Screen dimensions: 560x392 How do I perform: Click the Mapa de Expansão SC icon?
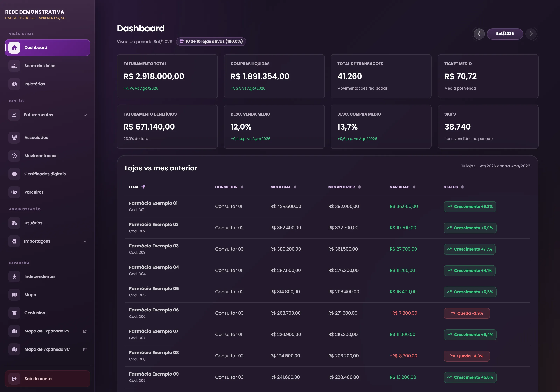[x=14, y=349]
